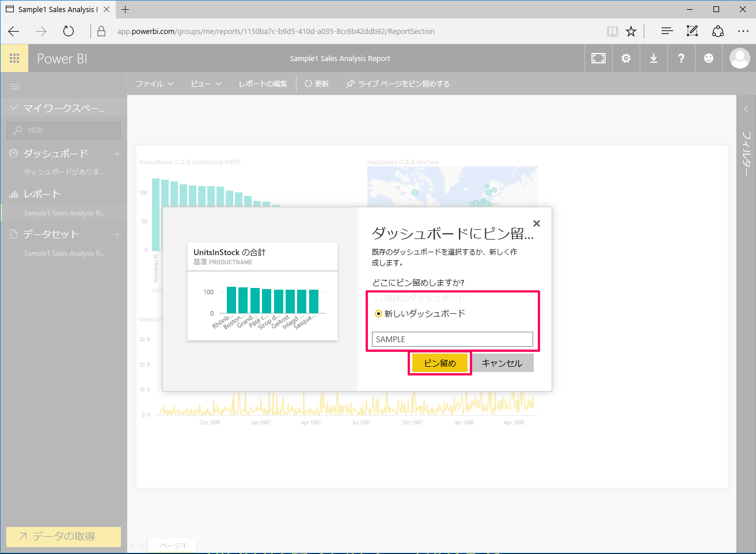The width and height of the screenshot is (756, 554).
Task: Open the user profile avatar
Action: 739,58
